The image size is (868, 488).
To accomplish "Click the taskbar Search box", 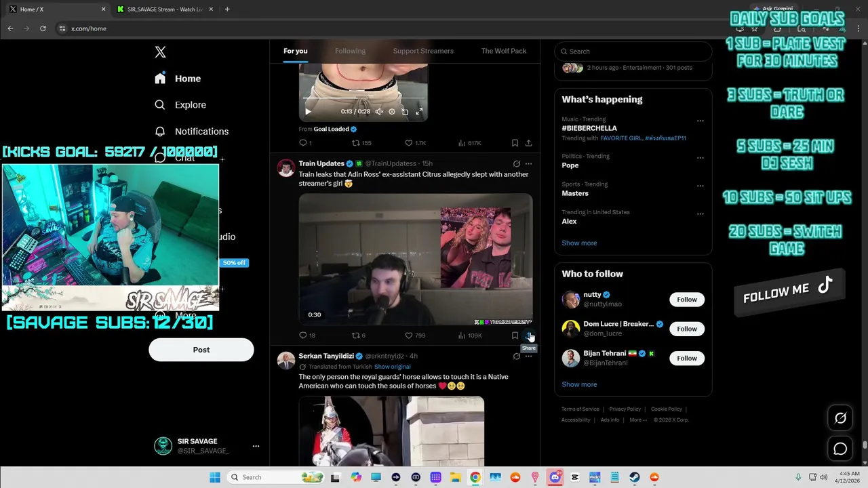I will (276, 477).
